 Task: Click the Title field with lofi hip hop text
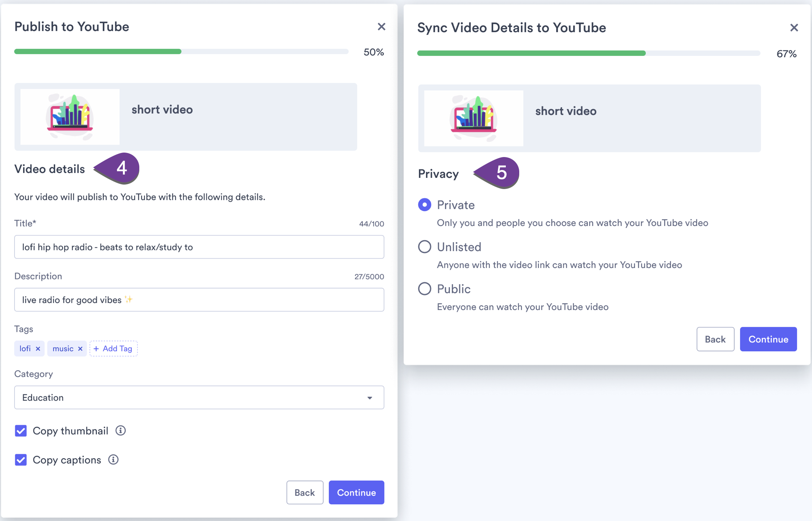[x=199, y=247]
